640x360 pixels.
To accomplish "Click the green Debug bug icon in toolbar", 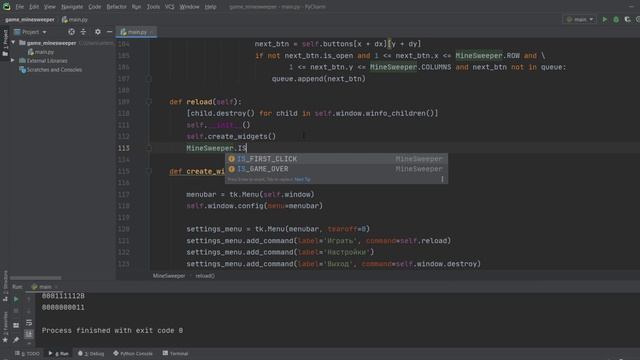I will coord(616,19).
